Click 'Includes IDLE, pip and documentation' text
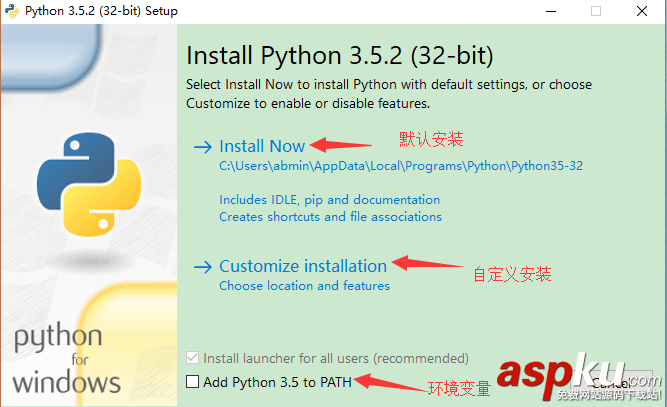The width and height of the screenshot is (667, 407). click(330, 200)
